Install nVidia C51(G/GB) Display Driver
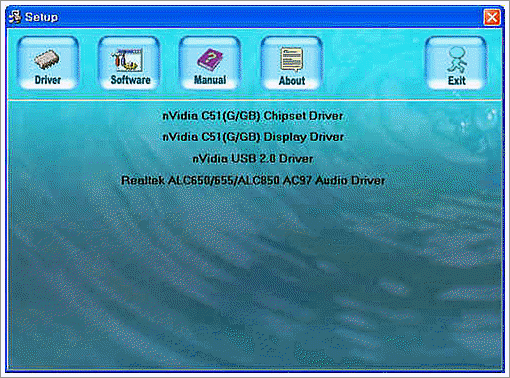The height and width of the screenshot is (378, 510). [x=253, y=137]
